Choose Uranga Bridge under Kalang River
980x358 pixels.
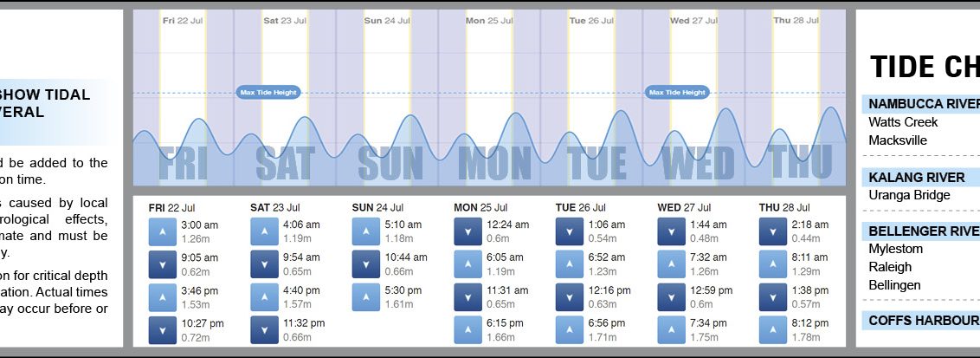(x=909, y=195)
